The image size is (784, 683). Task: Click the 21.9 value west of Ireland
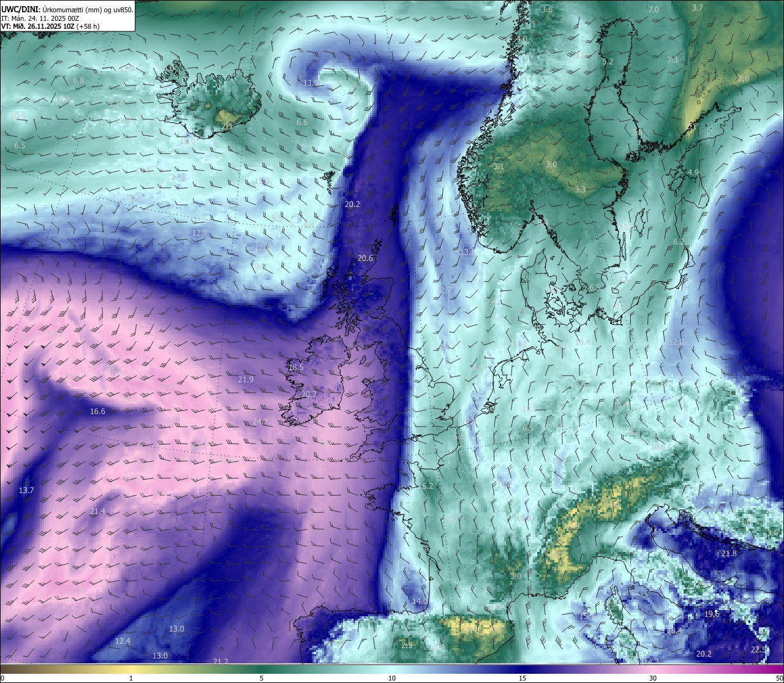[x=246, y=380]
